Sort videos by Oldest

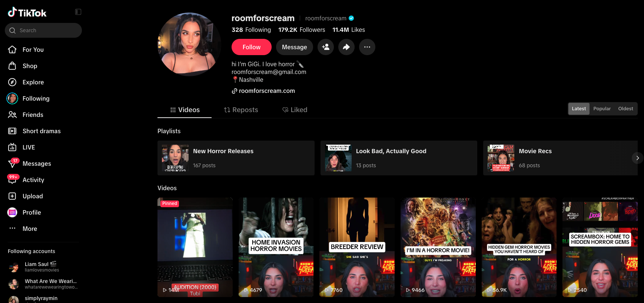pyautogui.click(x=625, y=109)
